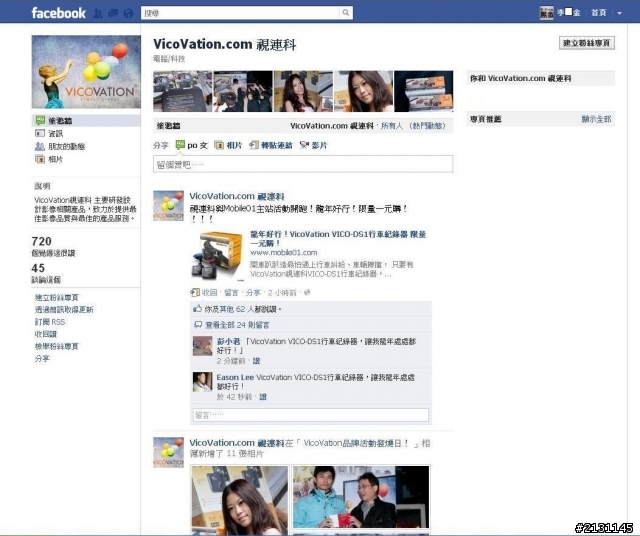Select 塗鴉牆 wall in left sidebar
The width and height of the screenshot is (640, 536).
[60, 121]
